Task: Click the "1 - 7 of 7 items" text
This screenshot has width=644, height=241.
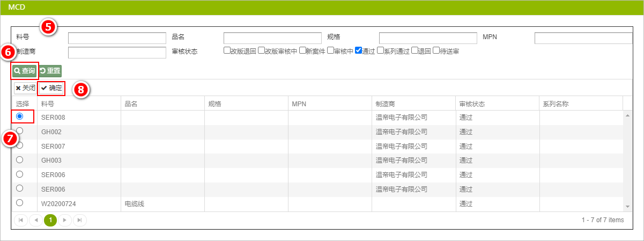Action: tap(603, 220)
